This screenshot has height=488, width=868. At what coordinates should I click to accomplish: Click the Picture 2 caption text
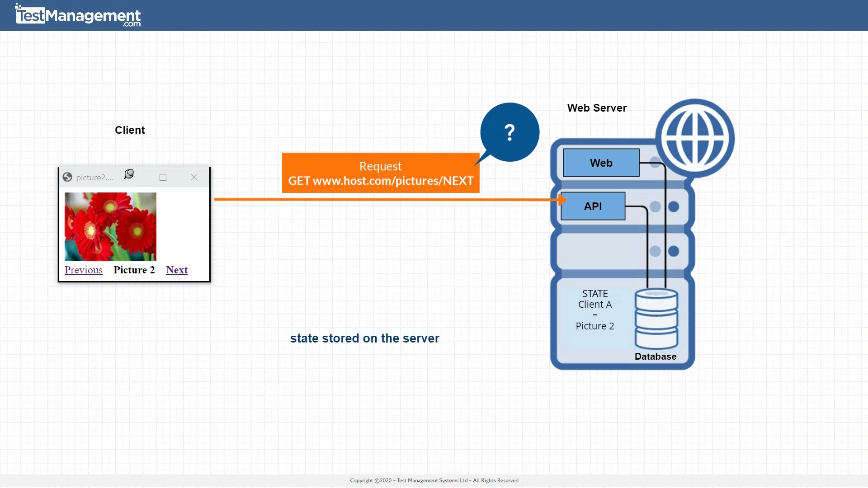(x=134, y=270)
